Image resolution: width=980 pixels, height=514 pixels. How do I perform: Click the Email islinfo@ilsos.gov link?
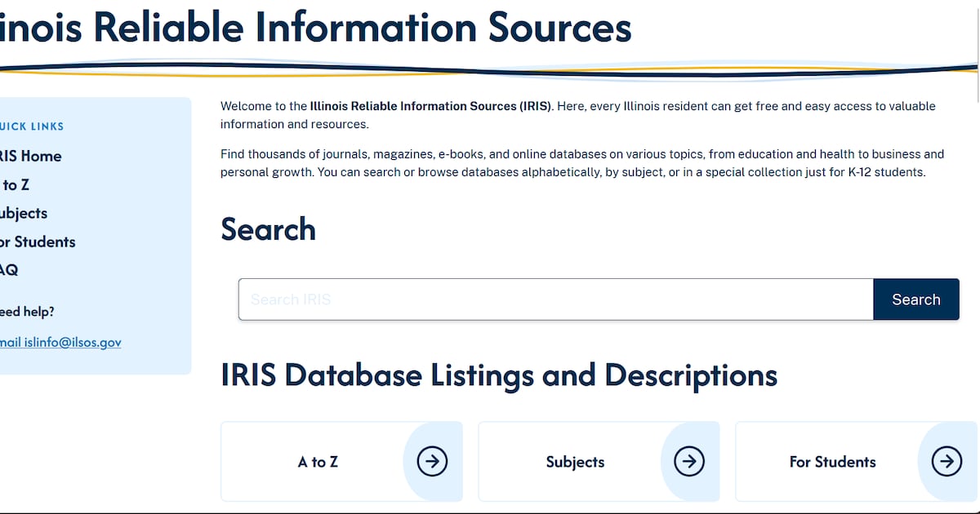[x=60, y=343]
